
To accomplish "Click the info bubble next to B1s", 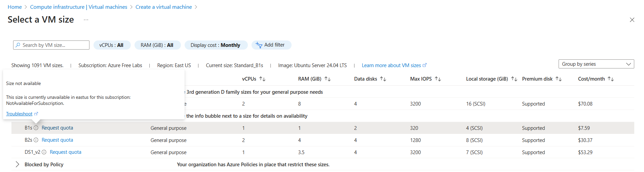I will [x=36, y=128].
